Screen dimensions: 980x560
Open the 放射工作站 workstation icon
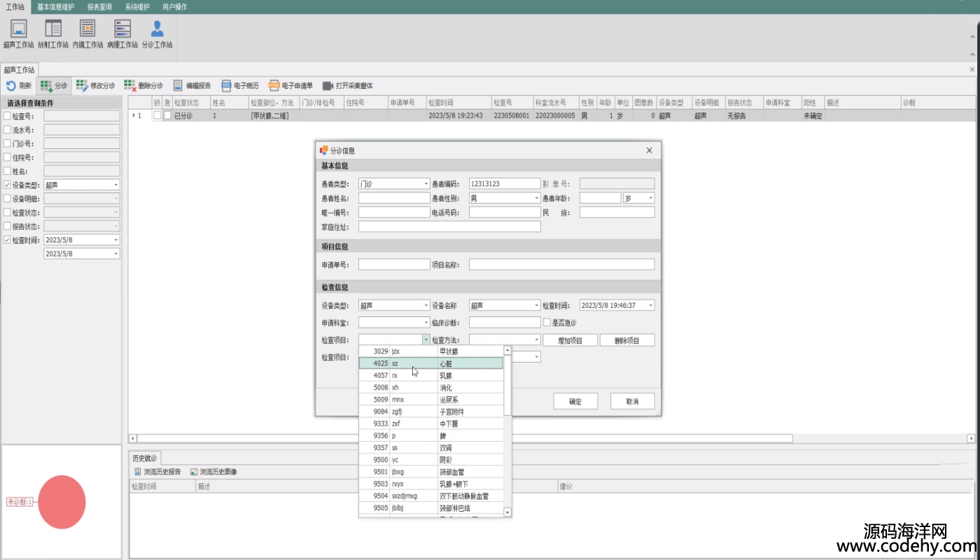point(53,29)
